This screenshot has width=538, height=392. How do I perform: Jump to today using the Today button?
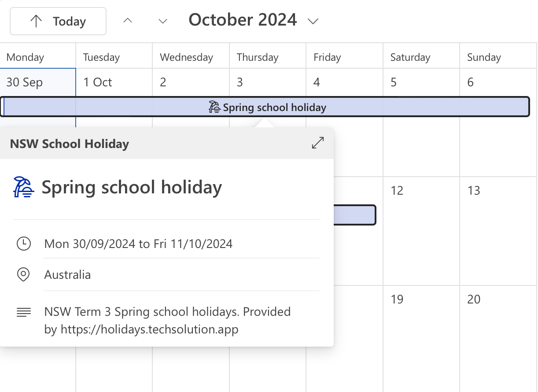click(58, 20)
